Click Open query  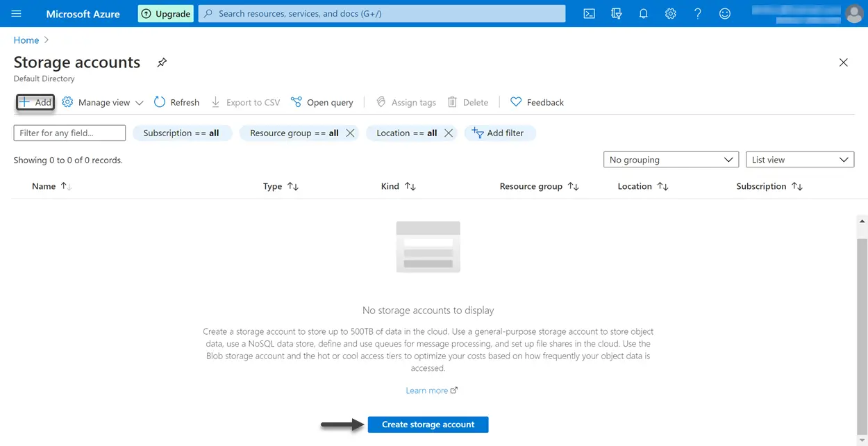pyautogui.click(x=322, y=102)
